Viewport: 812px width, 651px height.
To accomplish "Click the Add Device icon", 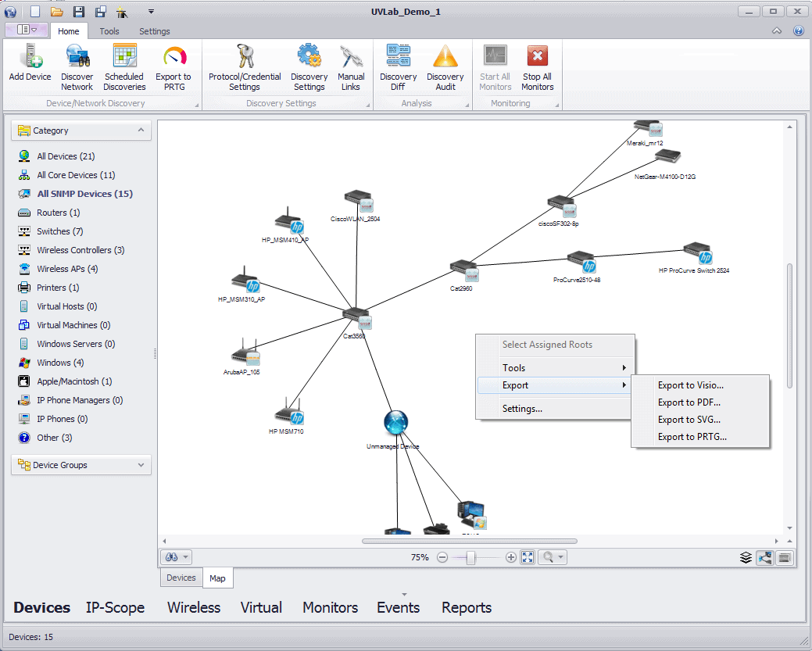I will [30, 56].
